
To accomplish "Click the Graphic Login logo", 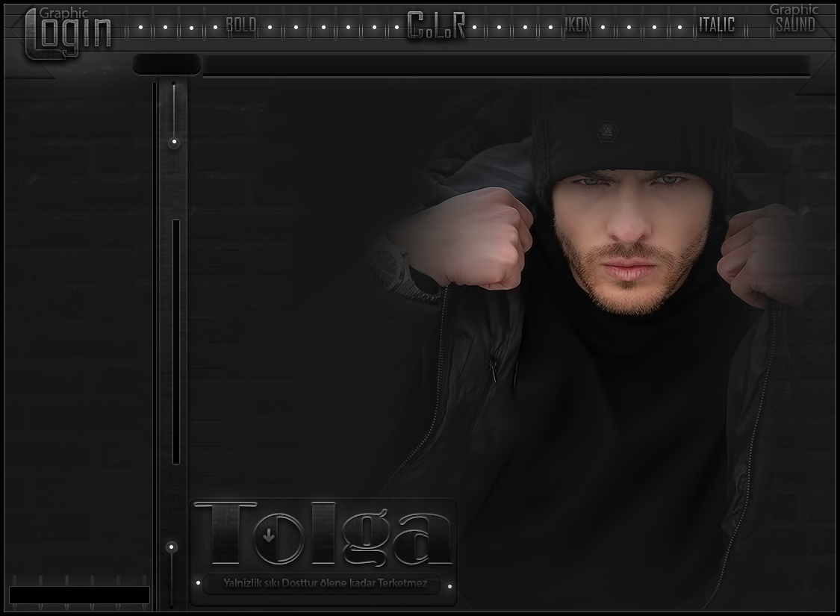I will (68, 33).
